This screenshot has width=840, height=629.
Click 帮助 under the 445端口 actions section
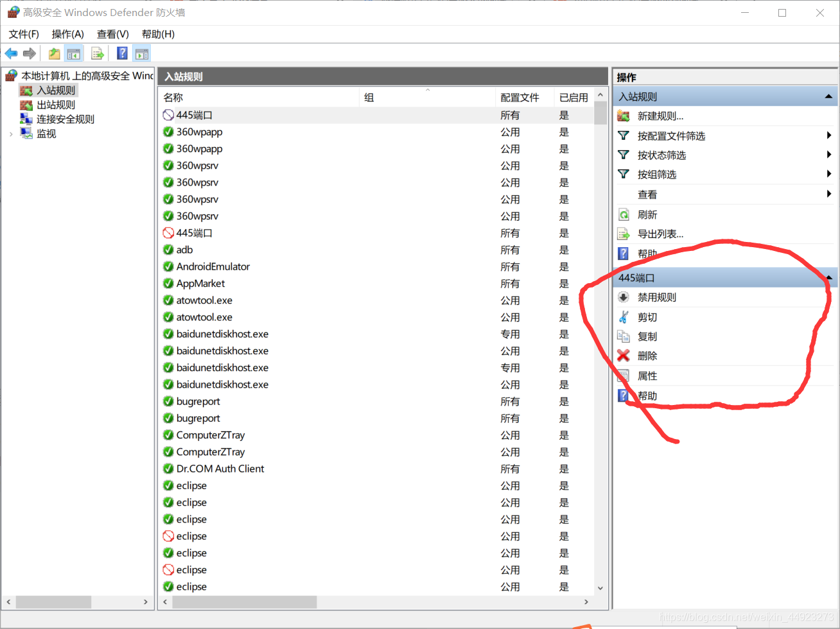(x=647, y=396)
